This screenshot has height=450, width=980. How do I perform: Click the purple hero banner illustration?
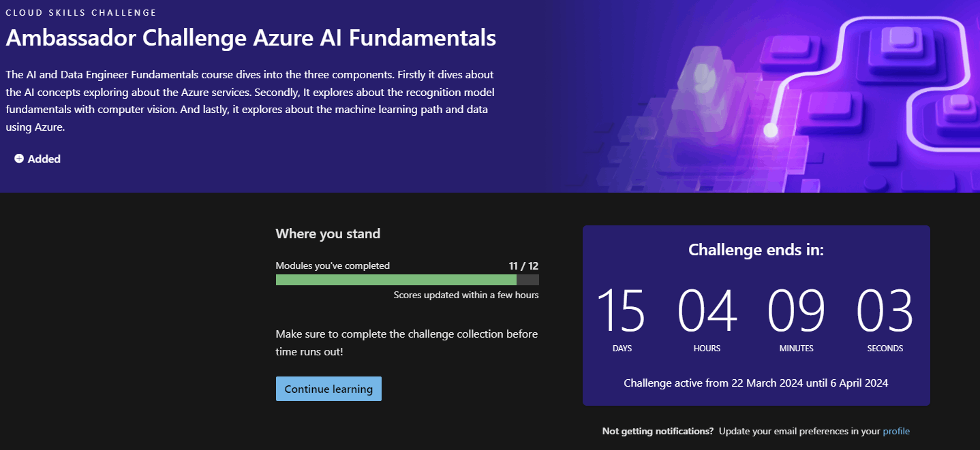tap(777, 96)
